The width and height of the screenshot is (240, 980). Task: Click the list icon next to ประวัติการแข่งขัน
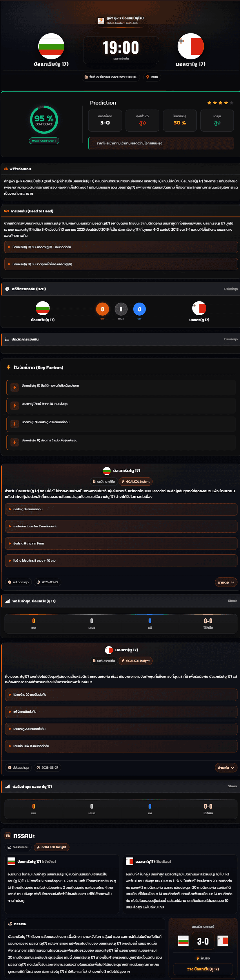click(x=7, y=339)
